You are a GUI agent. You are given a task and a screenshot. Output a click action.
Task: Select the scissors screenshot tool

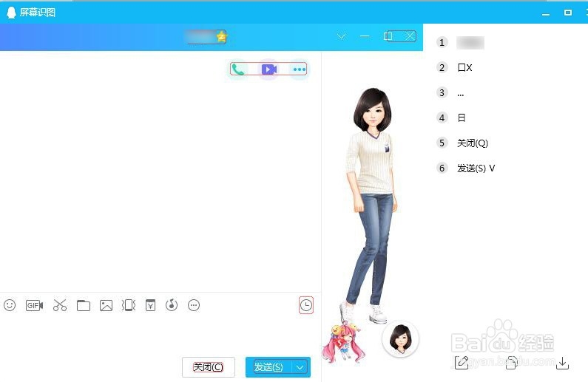click(60, 305)
